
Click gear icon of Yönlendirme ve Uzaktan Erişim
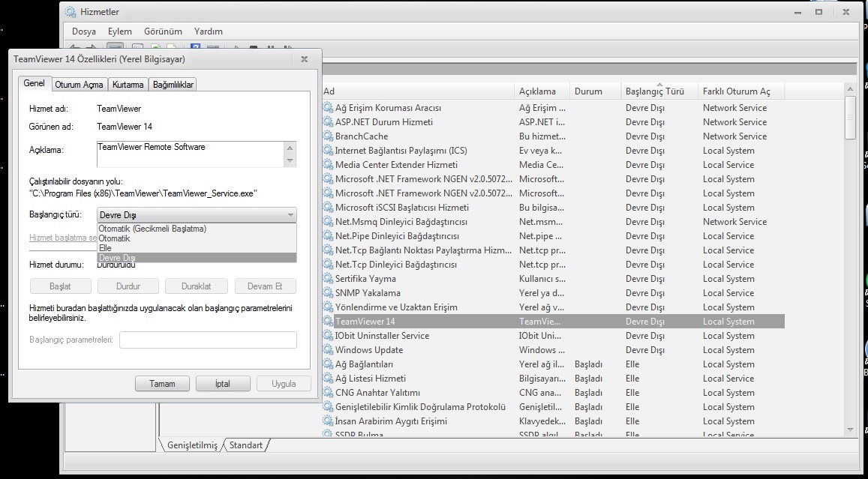tap(329, 307)
